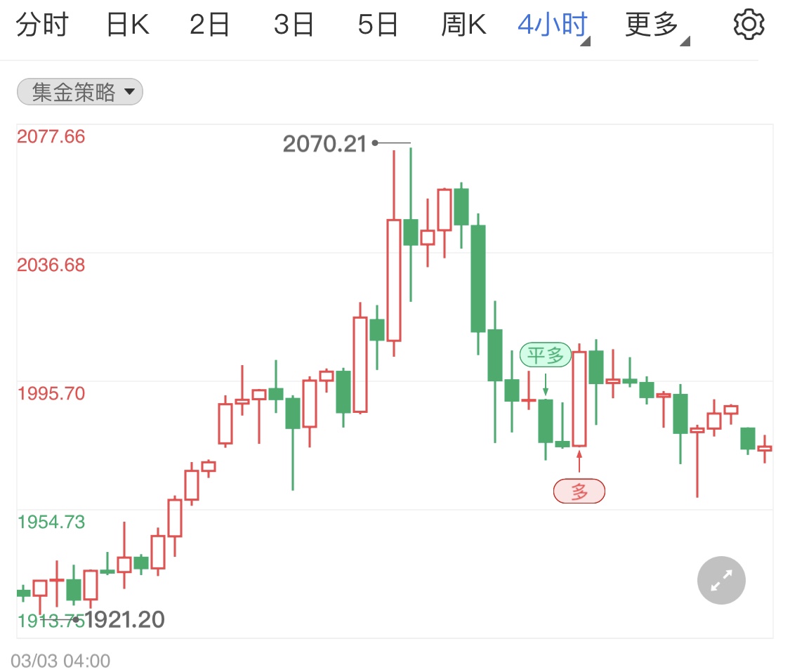
Task: Switch to the 分时 tab
Action: [x=41, y=26]
